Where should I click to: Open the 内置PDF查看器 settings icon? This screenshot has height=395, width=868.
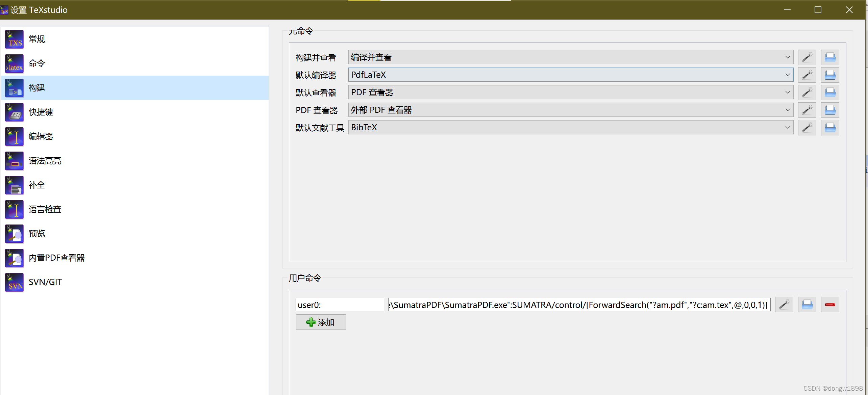pos(15,258)
